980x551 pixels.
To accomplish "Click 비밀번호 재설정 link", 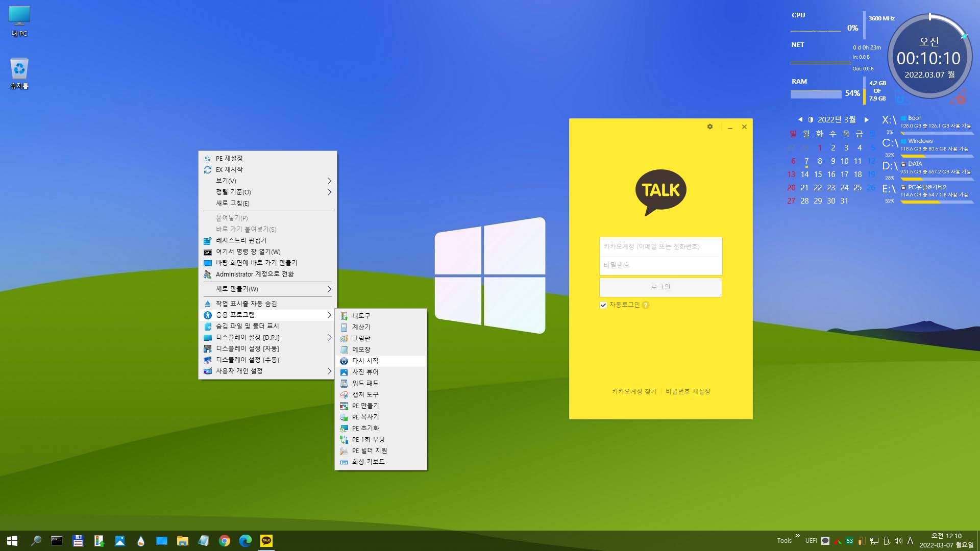I will 688,391.
